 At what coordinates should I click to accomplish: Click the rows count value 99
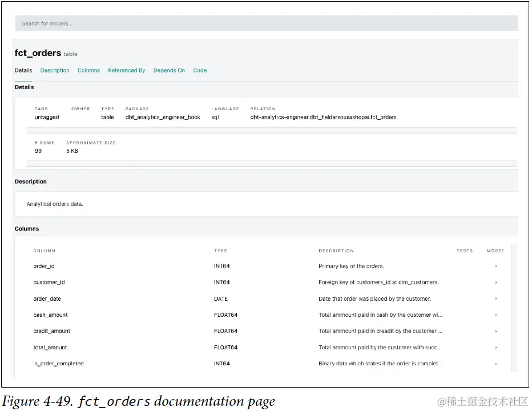(x=38, y=151)
